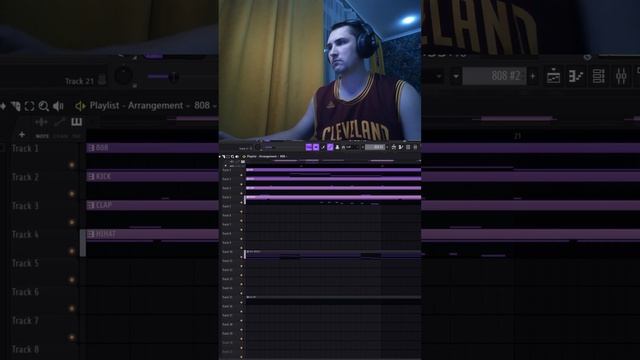
Task: Select the enlarged CLAP clip on Track 3
Action: [x=152, y=205]
